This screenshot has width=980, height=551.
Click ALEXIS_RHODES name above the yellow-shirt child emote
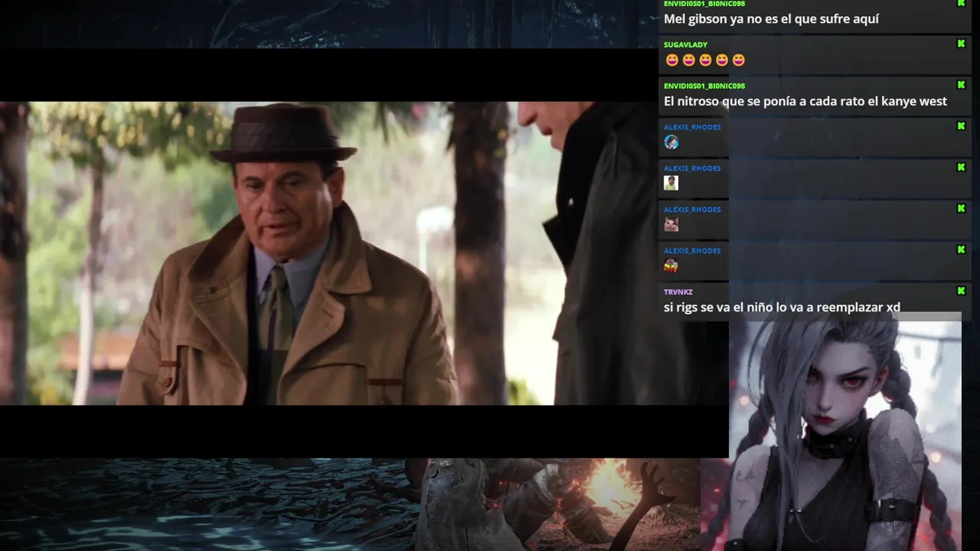click(x=692, y=168)
